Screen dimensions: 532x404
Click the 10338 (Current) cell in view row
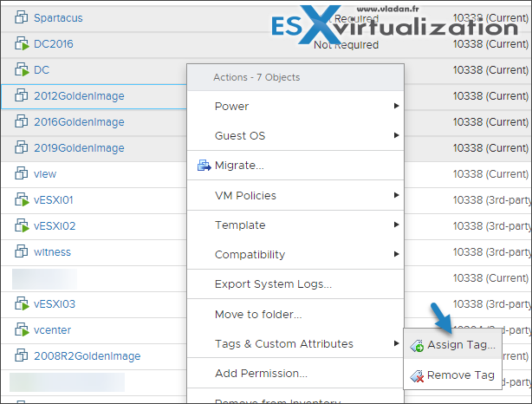(x=490, y=174)
